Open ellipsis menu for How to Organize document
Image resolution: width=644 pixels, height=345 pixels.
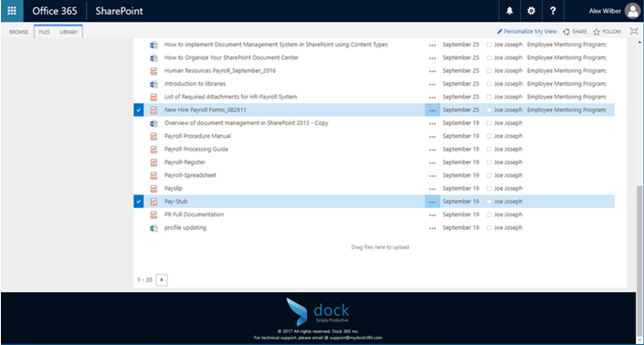pyautogui.click(x=432, y=58)
